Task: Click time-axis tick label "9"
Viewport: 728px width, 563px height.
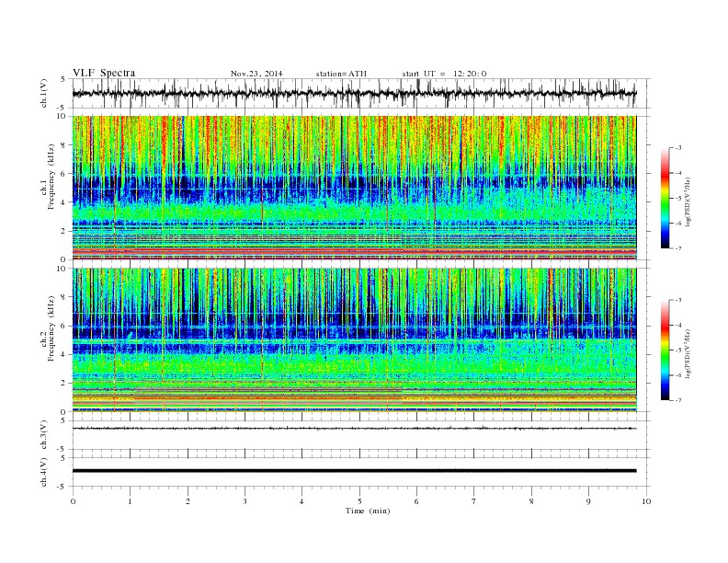Action: 588,501
